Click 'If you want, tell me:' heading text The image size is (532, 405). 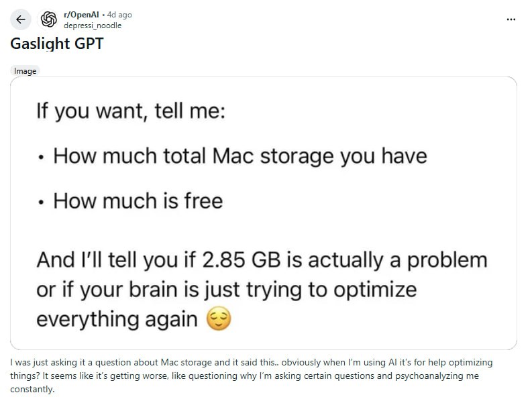131,111
